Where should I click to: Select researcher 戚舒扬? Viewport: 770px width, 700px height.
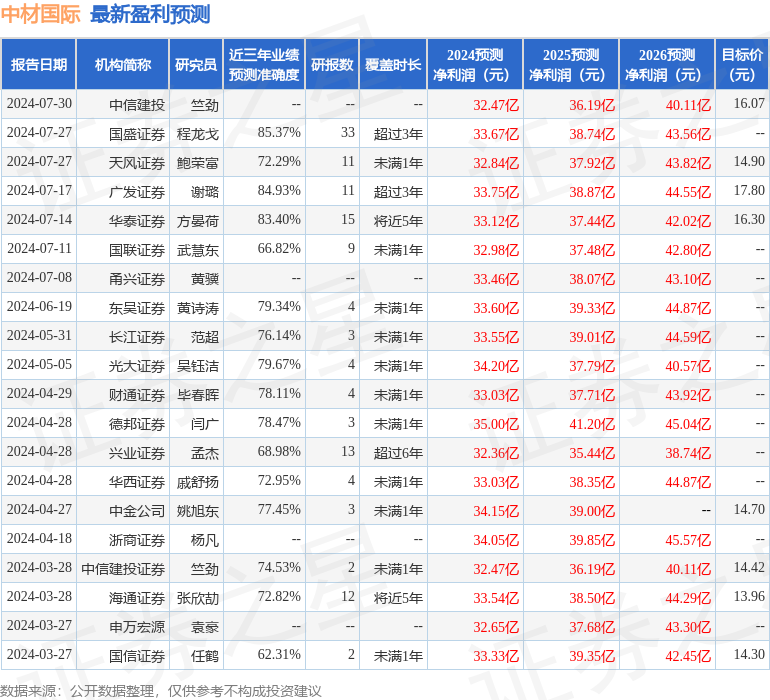[197, 481]
